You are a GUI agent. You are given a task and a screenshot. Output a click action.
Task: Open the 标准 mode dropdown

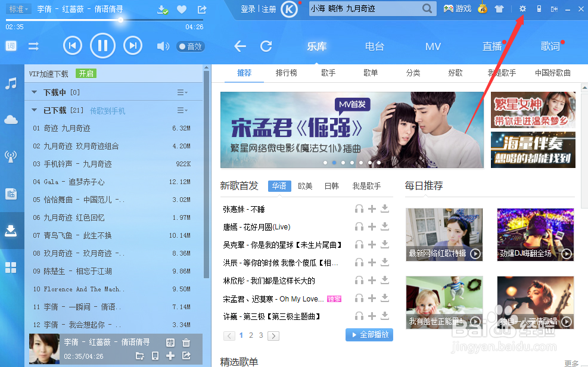click(x=18, y=9)
